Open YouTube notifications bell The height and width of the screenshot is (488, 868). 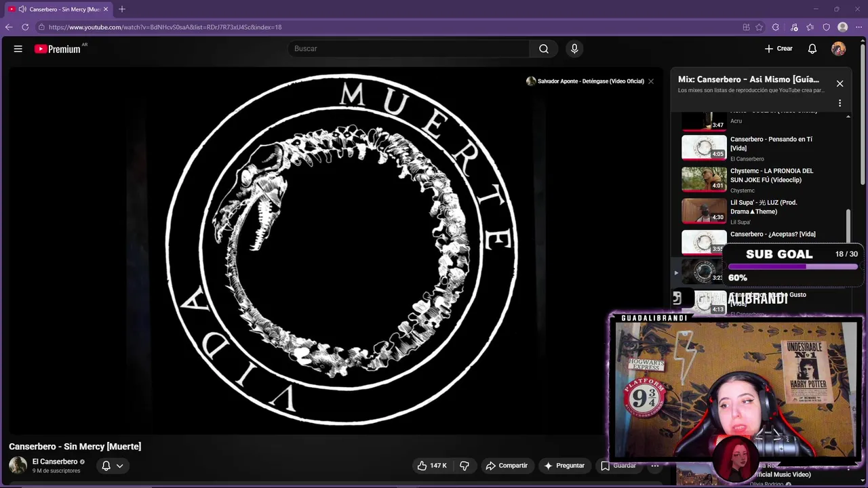click(x=812, y=49)
